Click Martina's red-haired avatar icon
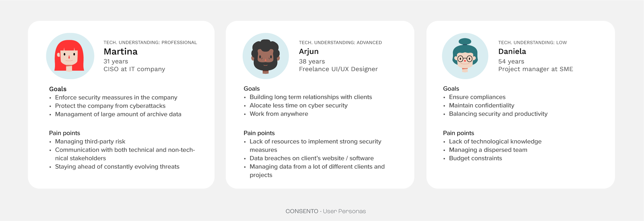Viewport: 644px width, 221px height. coord(70,56)
